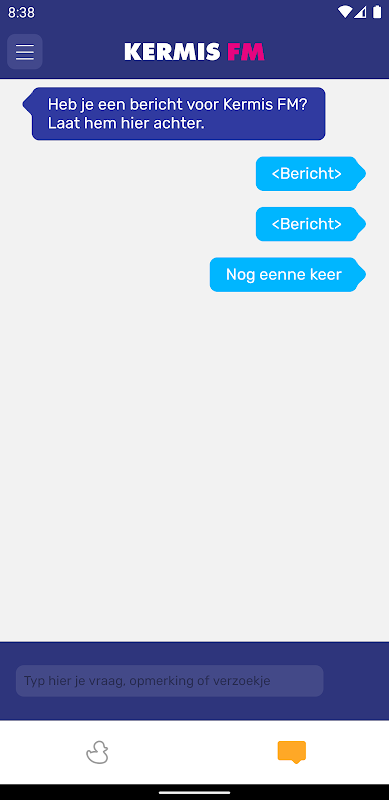389x800 pixels.
Task: Tap the battery status icon
Action: [x=377, y=12]
